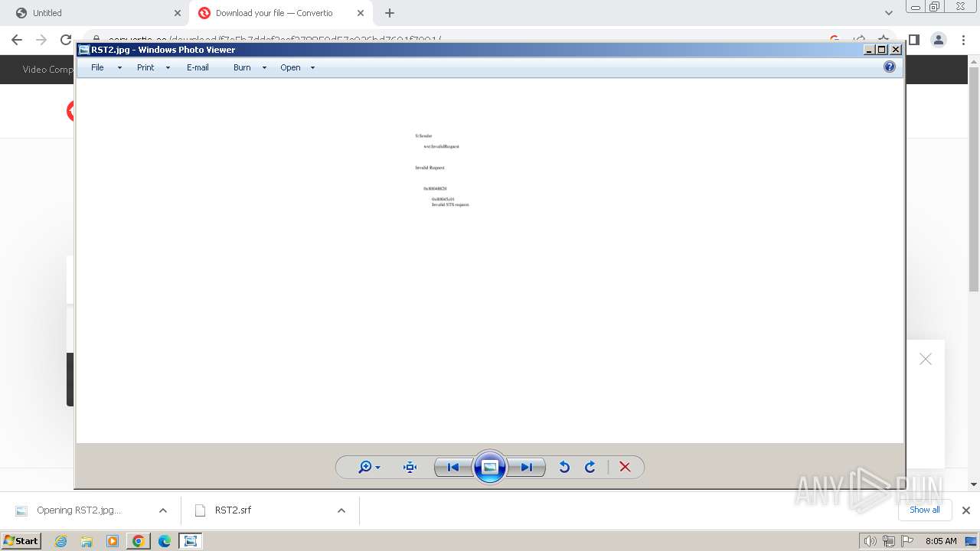This screenshot has width=980, height=551.
Task: Expand the File menu dropdown arrow
Action: (119, 67)
